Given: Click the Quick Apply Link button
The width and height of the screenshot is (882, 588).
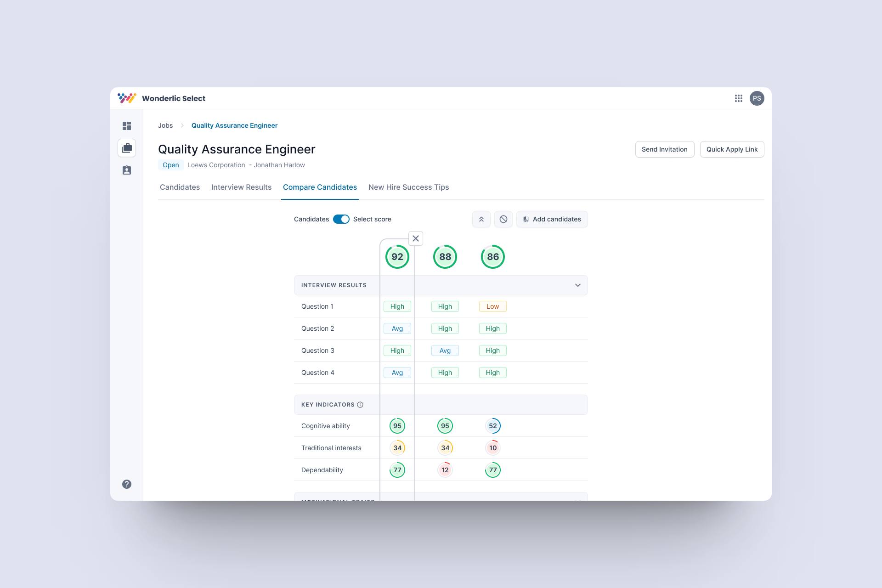Looking at the screenshot, I should 732,149.
